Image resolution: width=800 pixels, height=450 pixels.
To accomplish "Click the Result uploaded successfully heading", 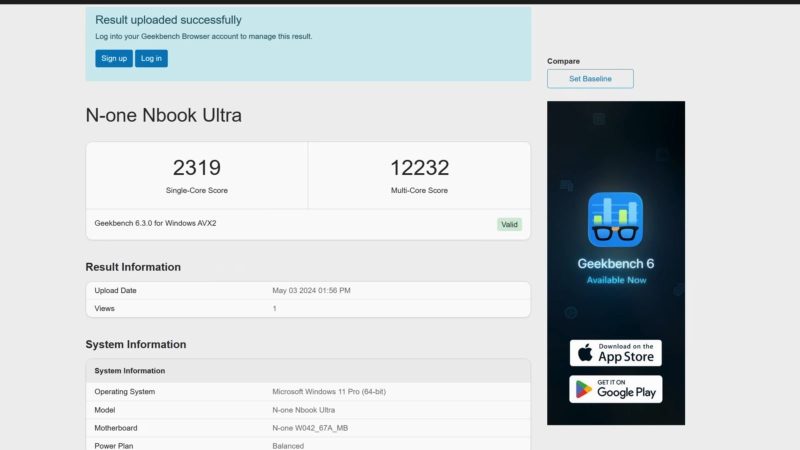I will point(168,20).
